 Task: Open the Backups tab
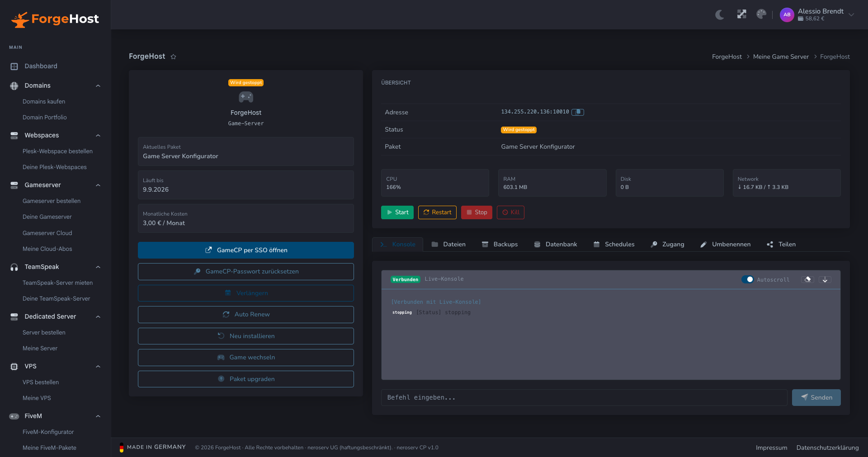tap(500, 245)
